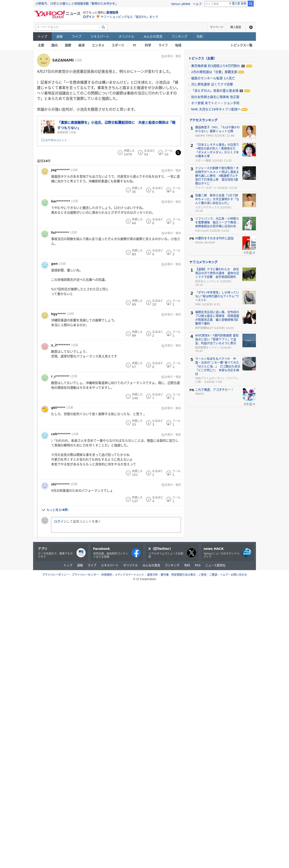Select the エンタメ category
The height and width of the screenshot is (868, 289).
tap(98, 46)
